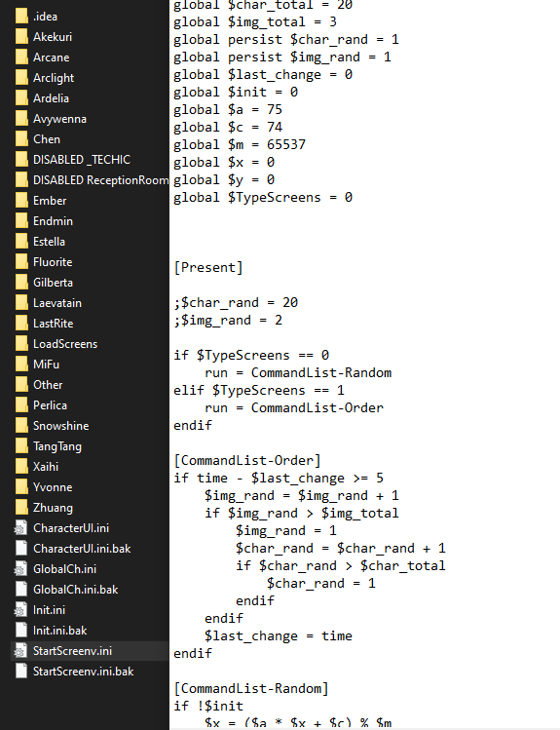Select the Chen folder icon

(21, 139)
